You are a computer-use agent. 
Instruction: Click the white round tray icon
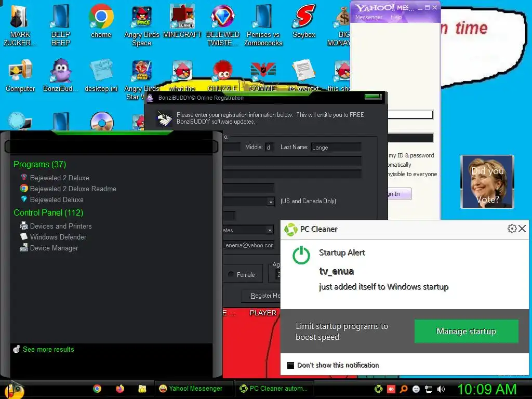(416, 389)
